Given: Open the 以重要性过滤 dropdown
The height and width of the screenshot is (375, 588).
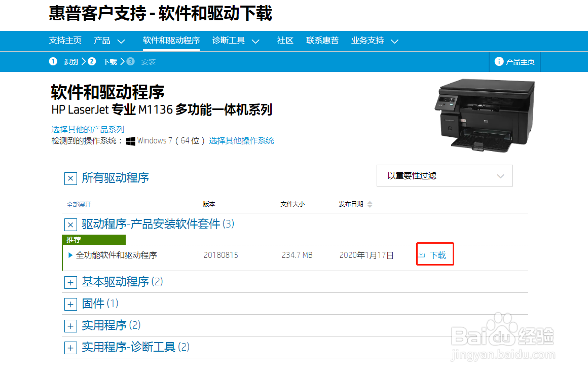Looking at the screenshot, I should click(445, 175).
